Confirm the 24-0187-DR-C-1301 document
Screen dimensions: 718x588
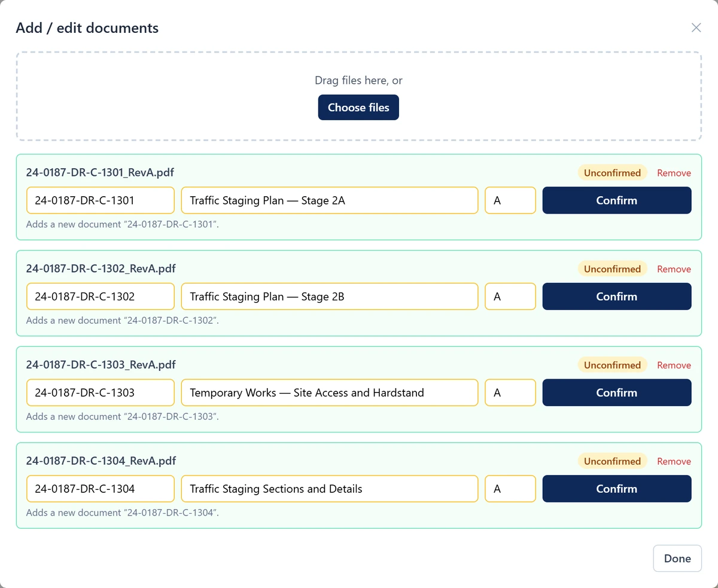pos(617,200)
